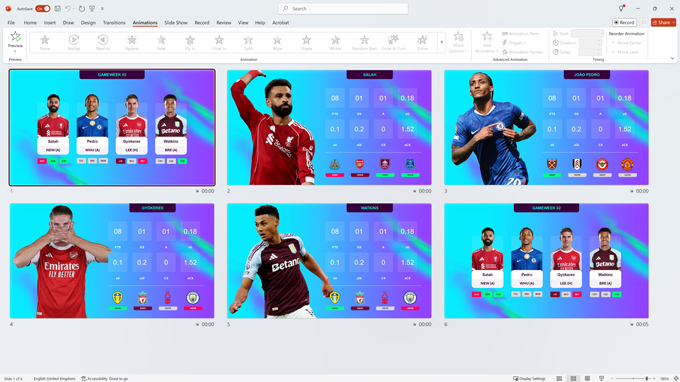Apply the Grow & Turn animation
This screenshot has height=382, width=680.
(x=393, y=43)
